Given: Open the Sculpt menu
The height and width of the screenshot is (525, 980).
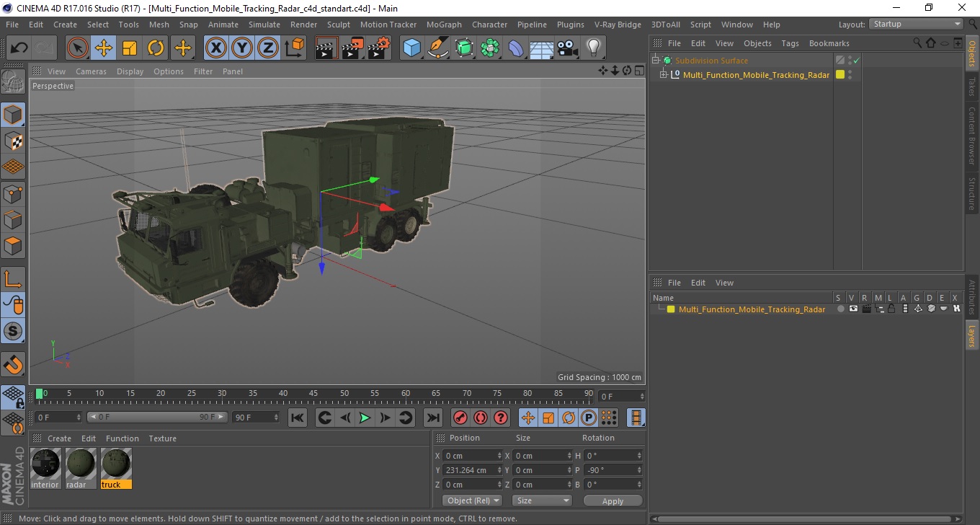Looking at the screenshot, I should pos(339,25).
